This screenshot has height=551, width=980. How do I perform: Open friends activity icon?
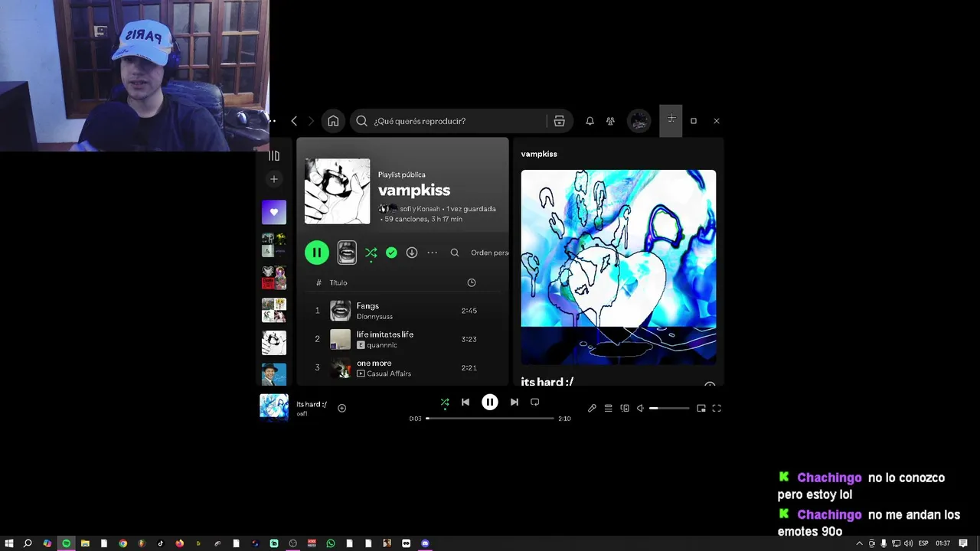[x=610, y=121]
